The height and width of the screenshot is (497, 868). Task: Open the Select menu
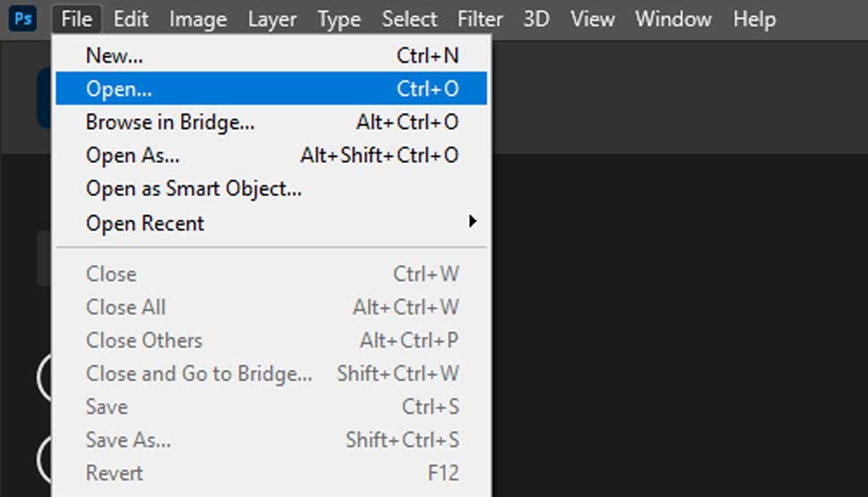pyautogui.click(x=409, y=19)
